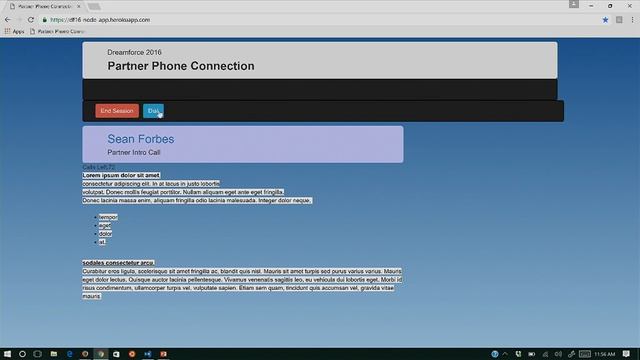Open network status in system tray
This screenshot has width=640, height=360.
(545, 354)
